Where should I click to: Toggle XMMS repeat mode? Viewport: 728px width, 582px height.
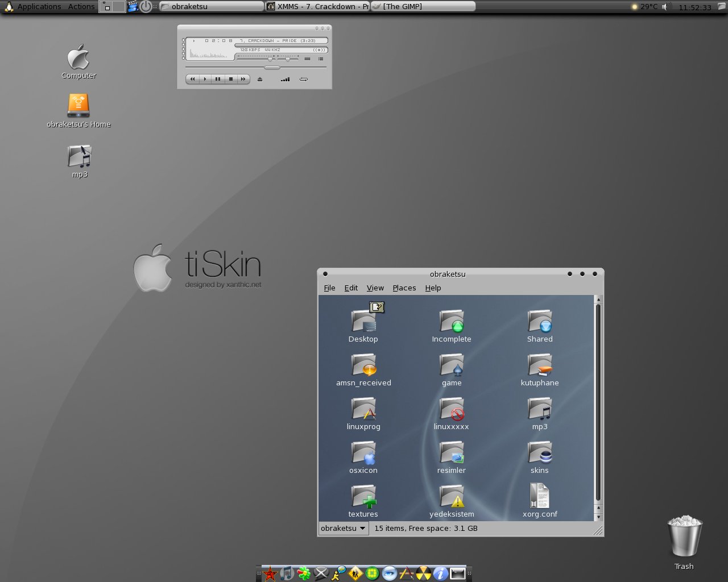304,79
